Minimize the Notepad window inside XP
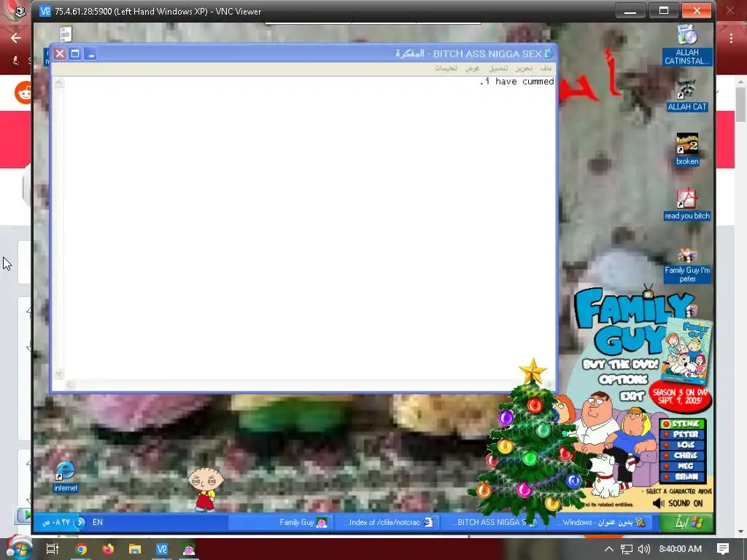747x560 pixels. click(x=90, y=54)
